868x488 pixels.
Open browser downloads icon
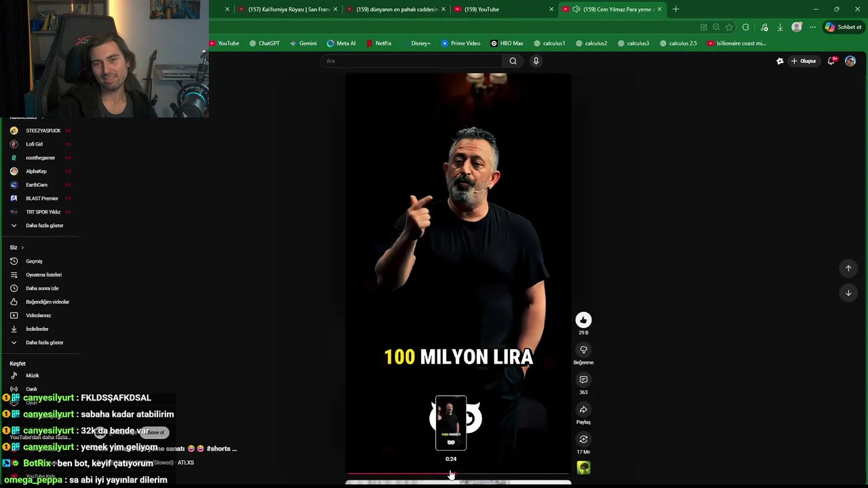click(780, 27)
